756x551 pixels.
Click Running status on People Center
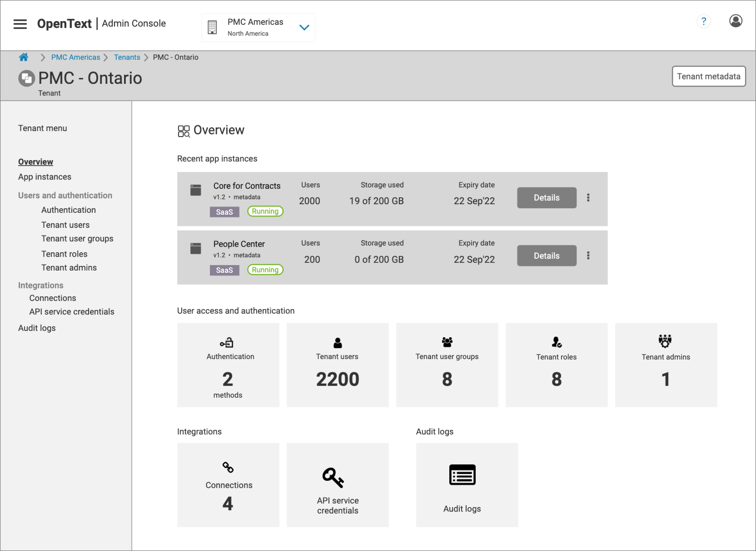coord(265,269)
